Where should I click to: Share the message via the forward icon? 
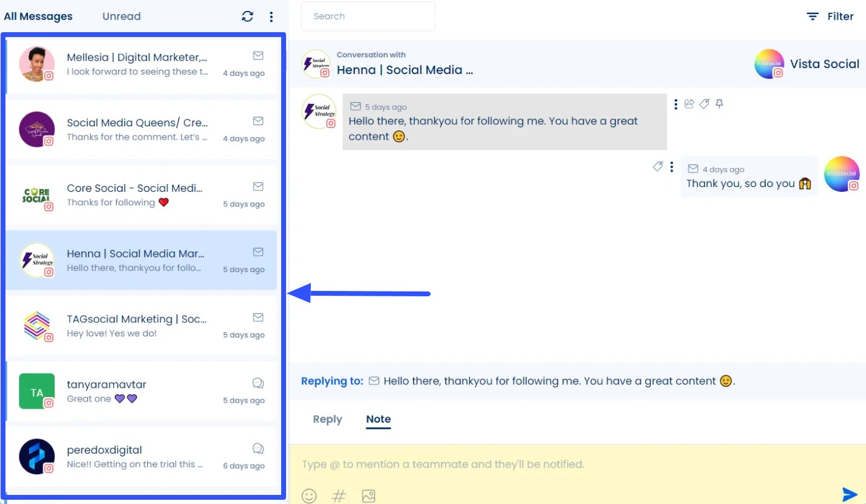690,104
